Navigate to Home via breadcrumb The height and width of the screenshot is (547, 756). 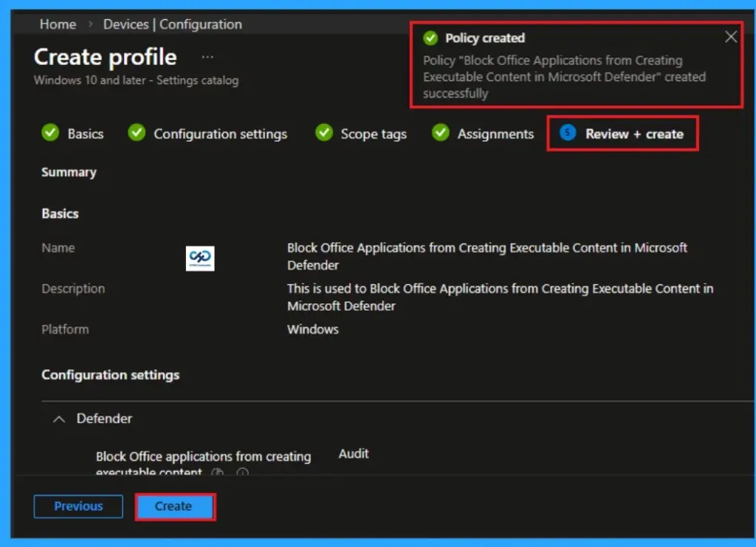pos(58,24)
